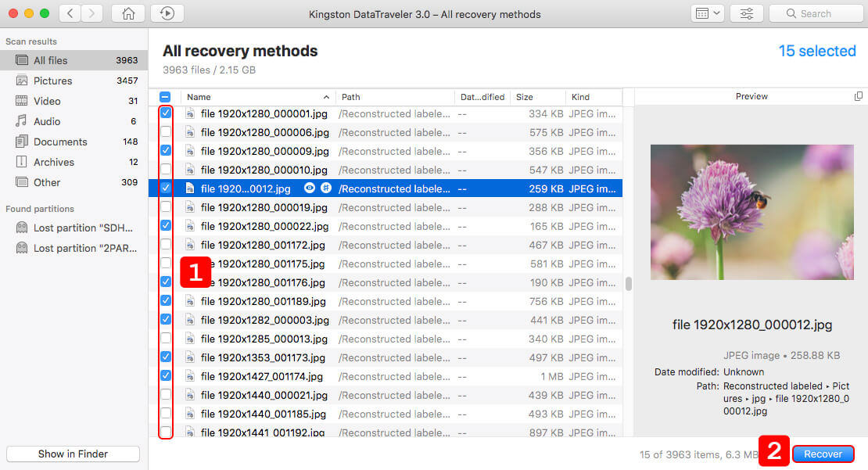Uncheck file 1920x1280_000009.jpg checkbox
This screenshot has width=868, height=470.
click(166, 151)
